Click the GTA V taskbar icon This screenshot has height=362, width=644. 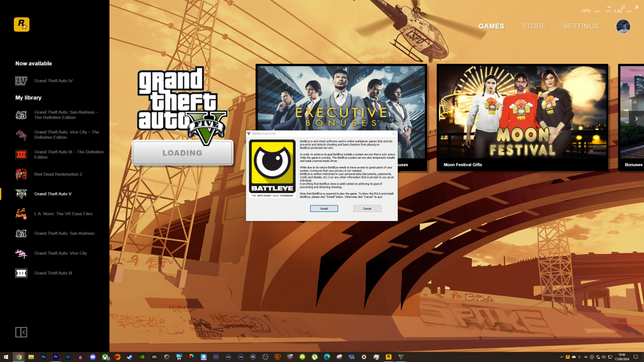(x=401, y=357)
